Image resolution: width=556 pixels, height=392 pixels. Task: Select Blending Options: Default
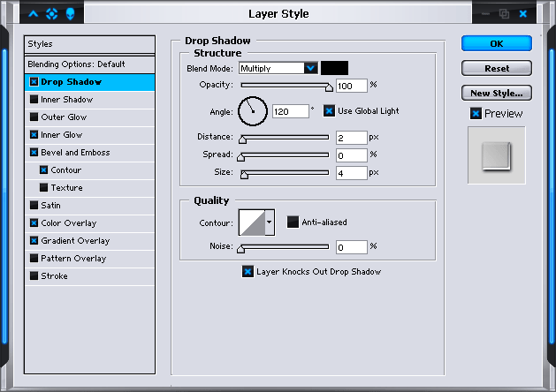89,64
